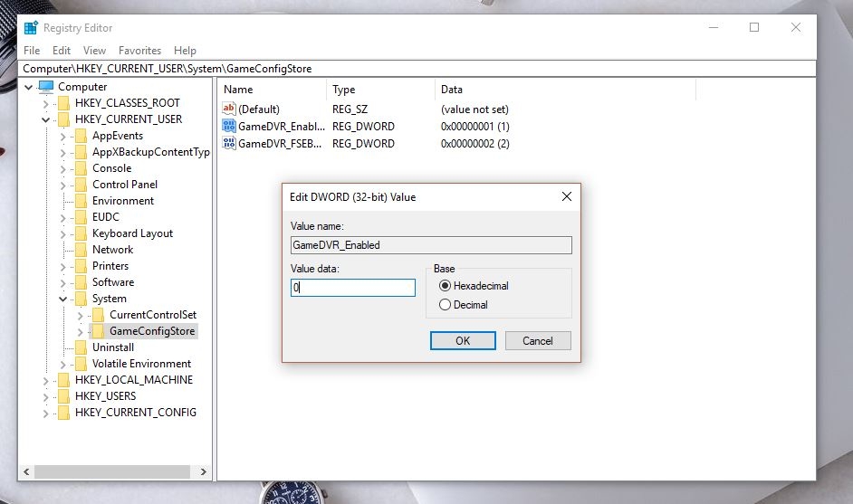853x504 pixels.
Task: Click the Registry Editor app icon in title bar
Action: (x=31, y=27)
